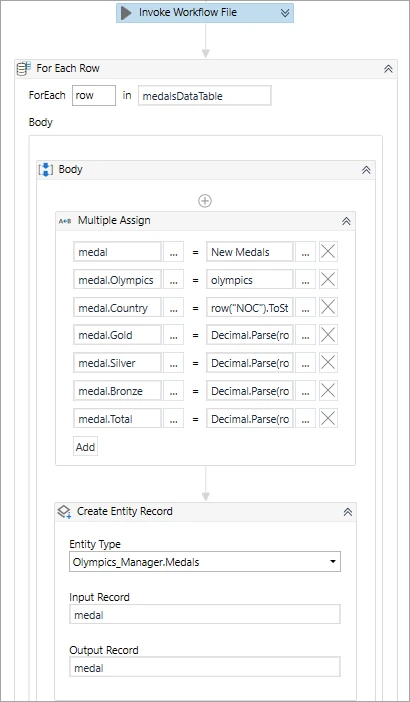
Task: Click the medalsDataTable input field
Action: point(205,96)
